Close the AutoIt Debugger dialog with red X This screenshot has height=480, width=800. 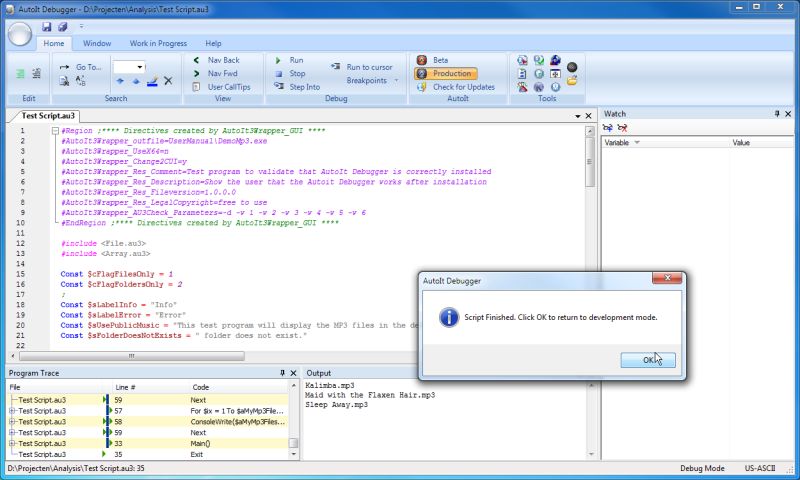667,278
